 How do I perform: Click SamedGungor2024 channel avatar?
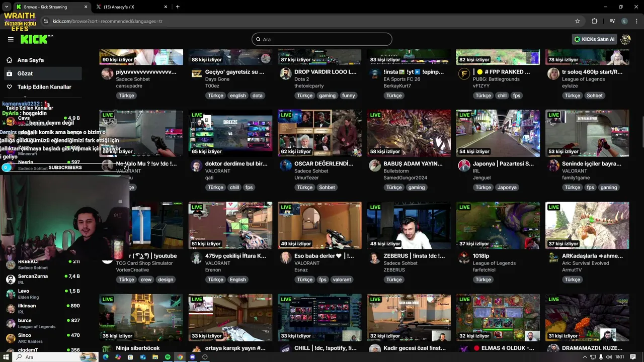375,165
